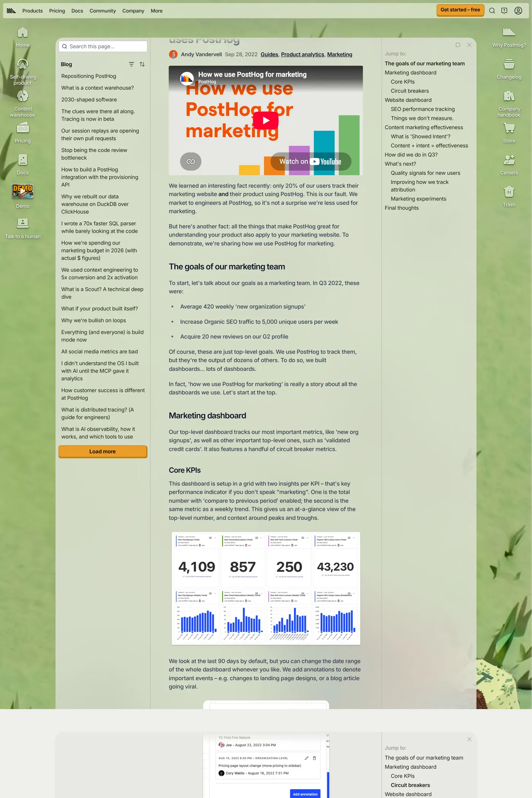Jump to How did we do in Q3?
This screenshot has width=532, height=798.
(411, 155)
